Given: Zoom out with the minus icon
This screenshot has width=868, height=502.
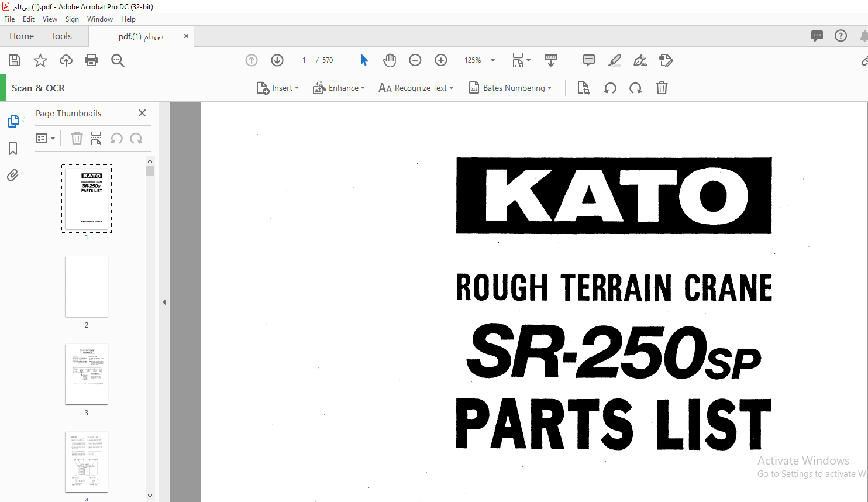Looking at the screenshot, I should click(415, 60).
